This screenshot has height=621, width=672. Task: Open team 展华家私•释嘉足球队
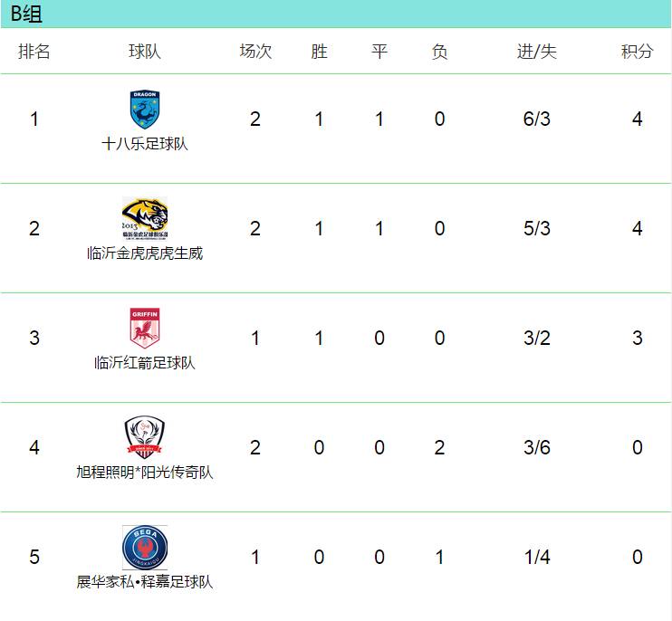pyautogui.click(x=145, y=582)
